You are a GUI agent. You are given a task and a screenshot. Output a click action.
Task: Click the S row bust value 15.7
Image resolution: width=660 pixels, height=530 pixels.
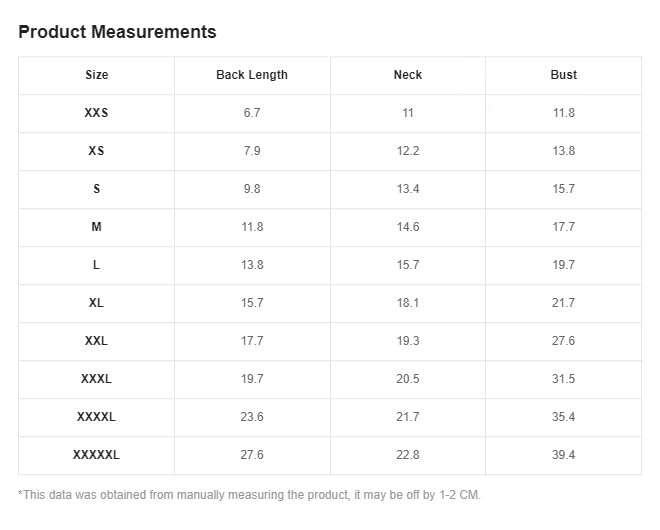563,189
